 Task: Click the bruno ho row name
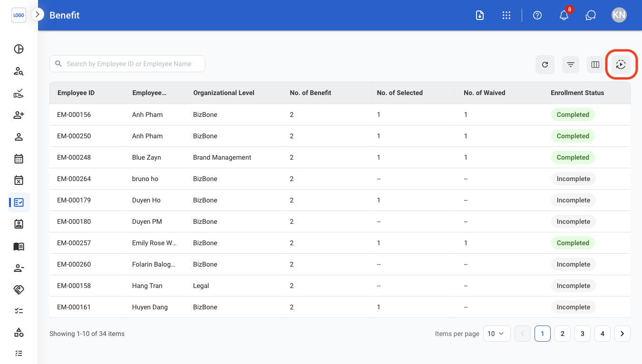coord(145,179)
